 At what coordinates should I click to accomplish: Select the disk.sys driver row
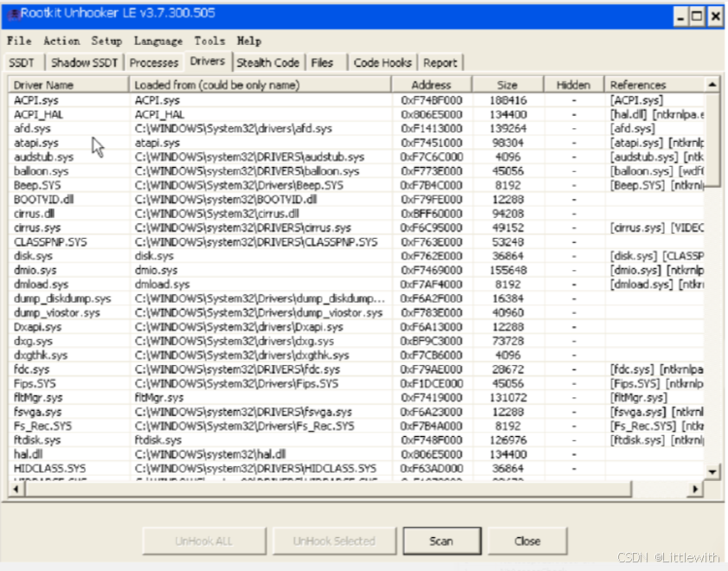click(356, 256)
